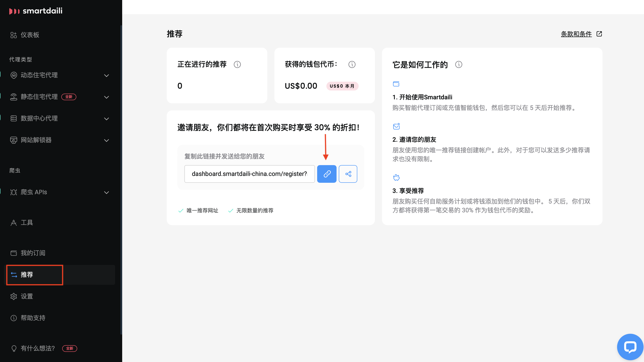The width and height of the screenshot is (644, 362).
Task: Click the 推荐 page heading
Action: click(x=174, y=34)
